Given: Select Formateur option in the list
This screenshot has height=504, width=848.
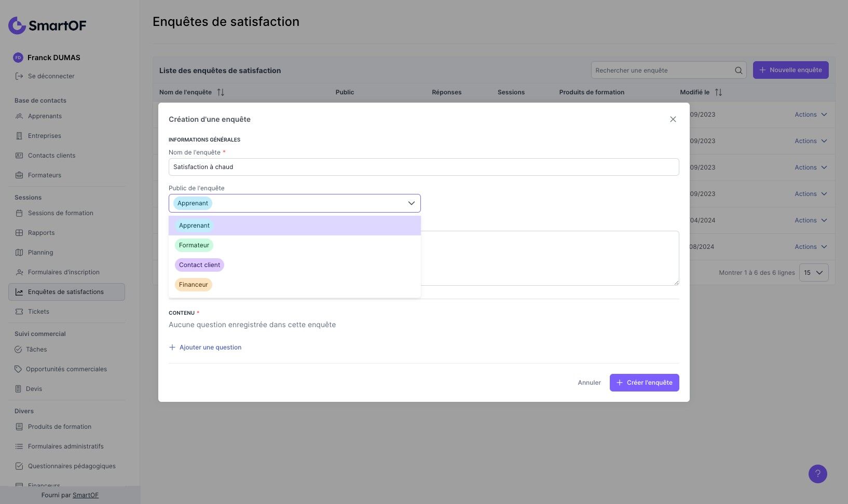Looking at the screenshot, I should [x=194, y=245].
